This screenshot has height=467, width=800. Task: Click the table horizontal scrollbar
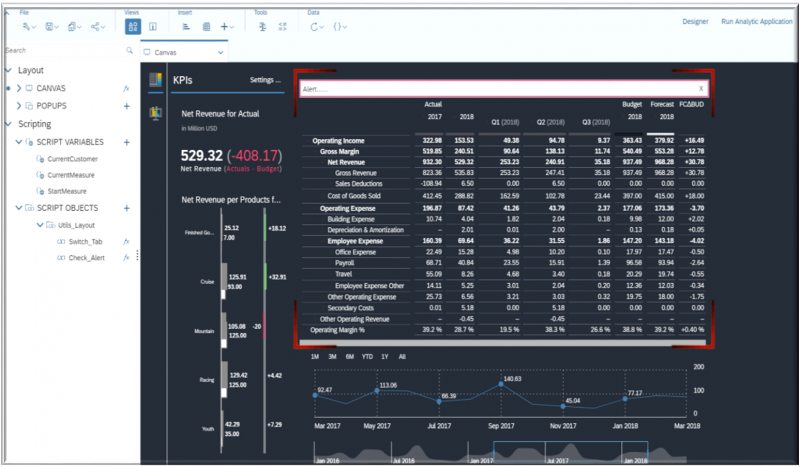tap(503, 343)
